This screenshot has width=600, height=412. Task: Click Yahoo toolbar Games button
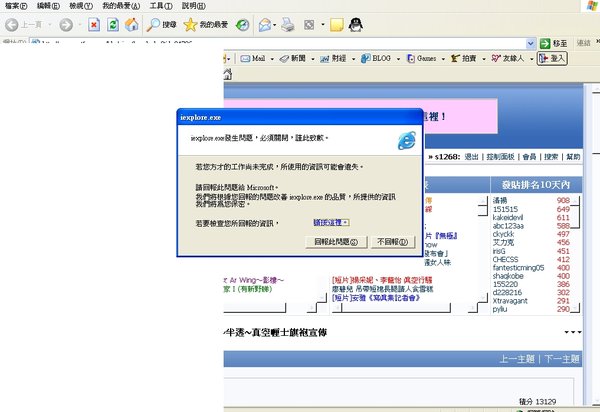pos(421,59)
